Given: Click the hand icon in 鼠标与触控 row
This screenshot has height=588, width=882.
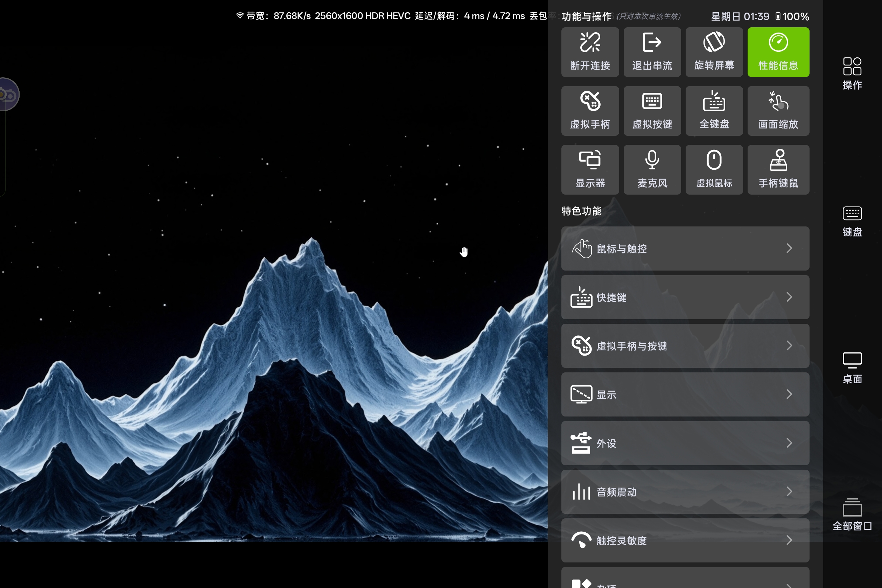Looking at the screenshot, I should tap(581, 248).
